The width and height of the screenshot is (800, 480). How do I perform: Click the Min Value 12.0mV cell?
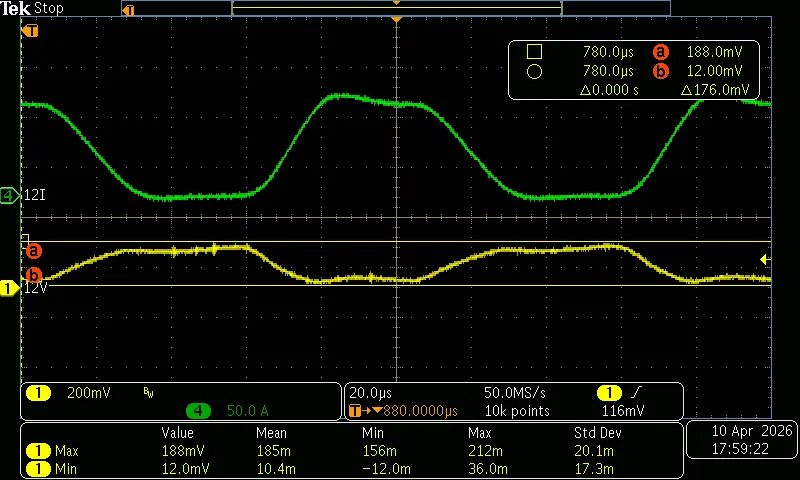(x=185, y=469)
